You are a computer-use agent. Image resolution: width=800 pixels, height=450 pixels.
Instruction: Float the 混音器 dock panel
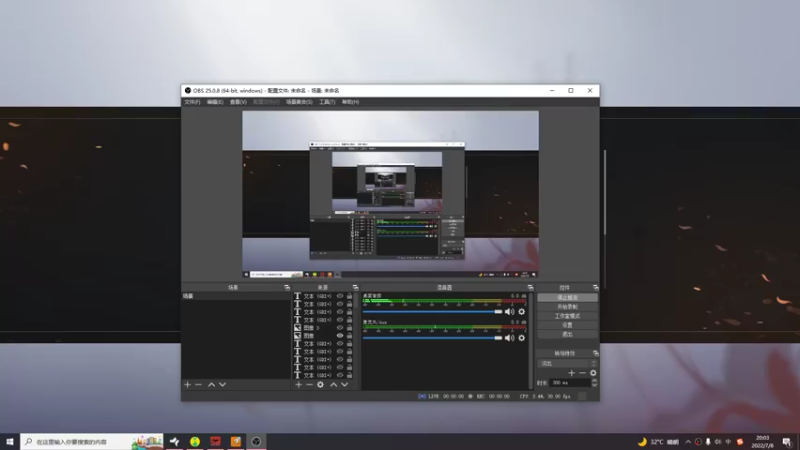(530, 288)
